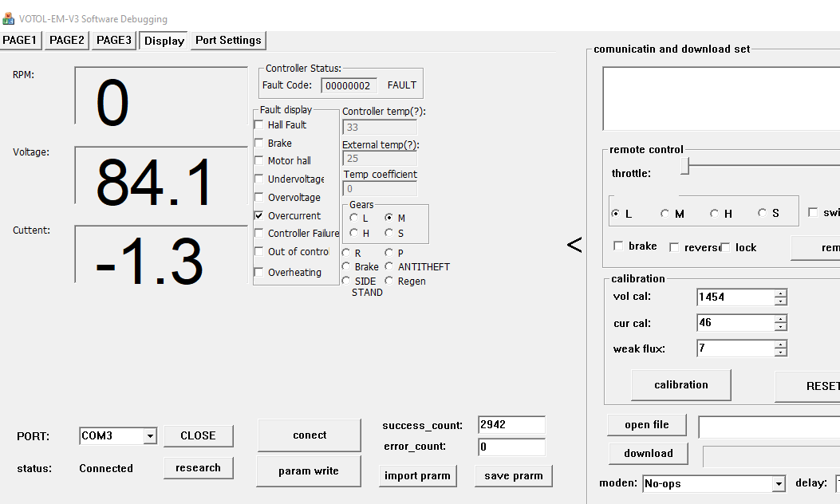
Task: Open the Port Settings tab
Action: coord(228,40)
